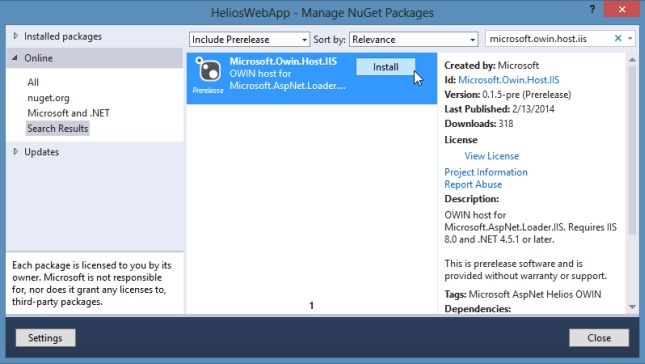Image resolution: width=645 pixels, height=364 pixels.
Task: Click page number 1 in results
Action: pos(311,305)
